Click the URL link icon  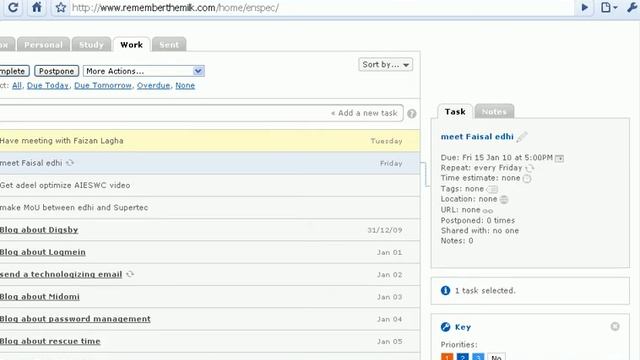488,211
